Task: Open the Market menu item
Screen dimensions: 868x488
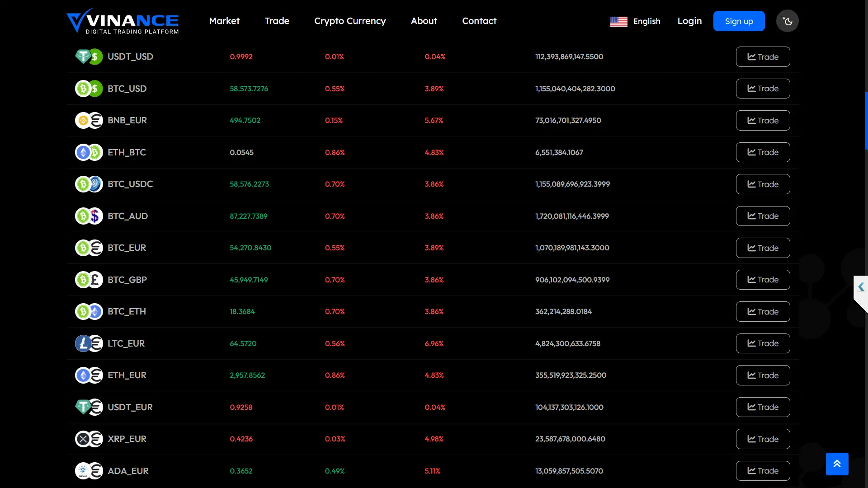Action: pos(224,21)
